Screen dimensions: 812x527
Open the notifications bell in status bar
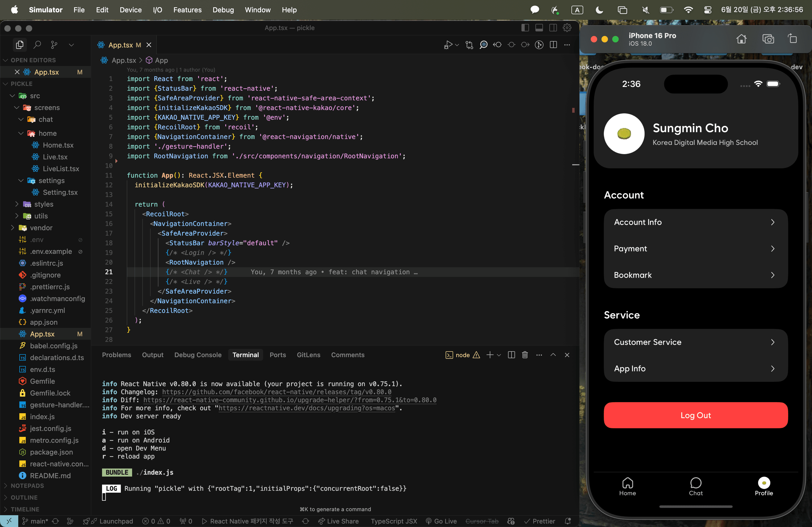(568, 521)
